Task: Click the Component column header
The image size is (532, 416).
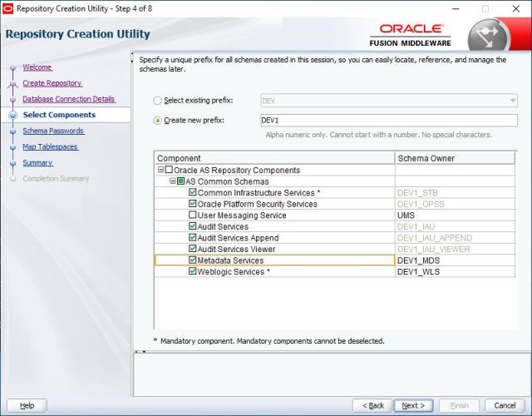Action: tap(275, 158)
